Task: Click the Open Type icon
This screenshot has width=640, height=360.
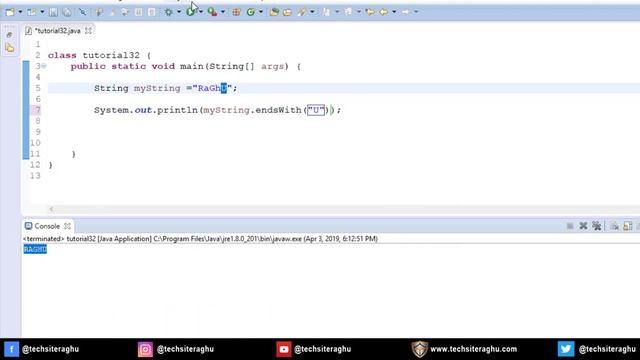Action: [x=274, y=12]
